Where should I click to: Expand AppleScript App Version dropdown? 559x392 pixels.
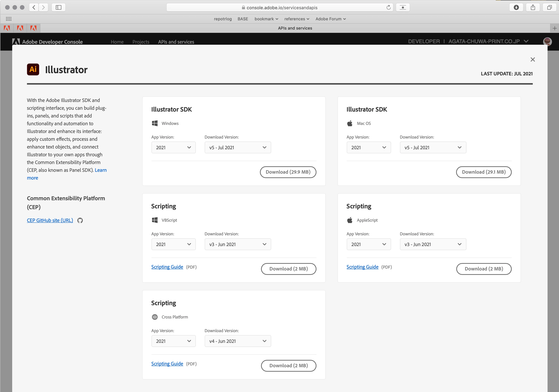click(368, 244)
